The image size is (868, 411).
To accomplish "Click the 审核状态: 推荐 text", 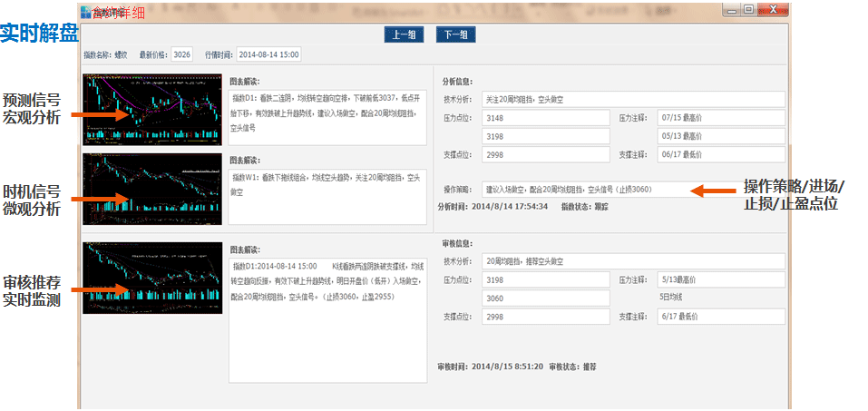I will [573, 367].
